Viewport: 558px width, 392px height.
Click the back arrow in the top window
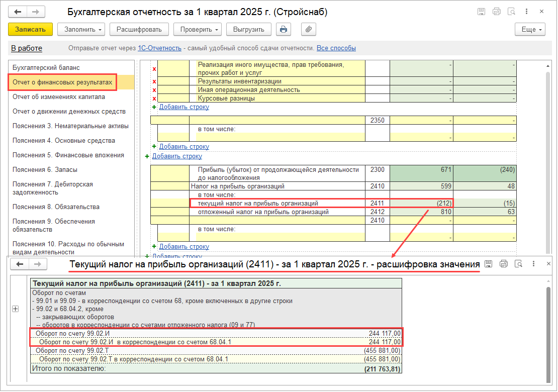pyautogui.click(x=18, y=12)
